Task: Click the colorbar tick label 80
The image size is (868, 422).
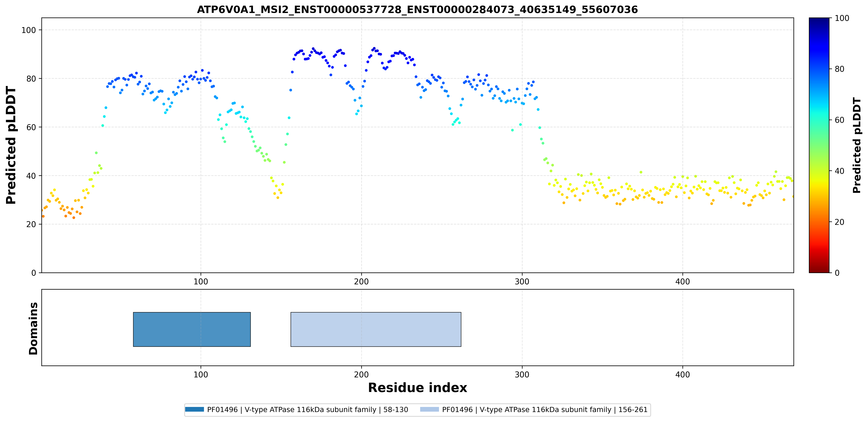Action: coord(839,69)
